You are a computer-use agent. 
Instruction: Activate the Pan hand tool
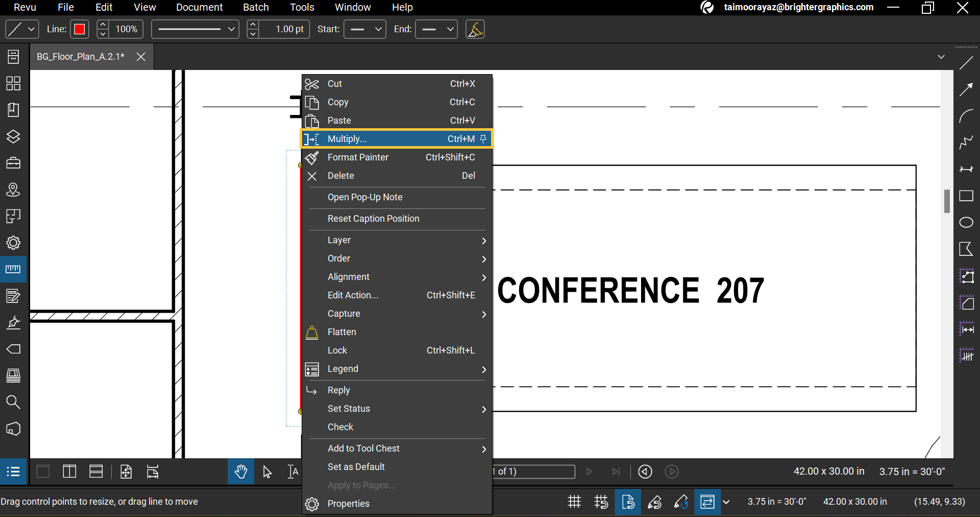tap(240, 471)
